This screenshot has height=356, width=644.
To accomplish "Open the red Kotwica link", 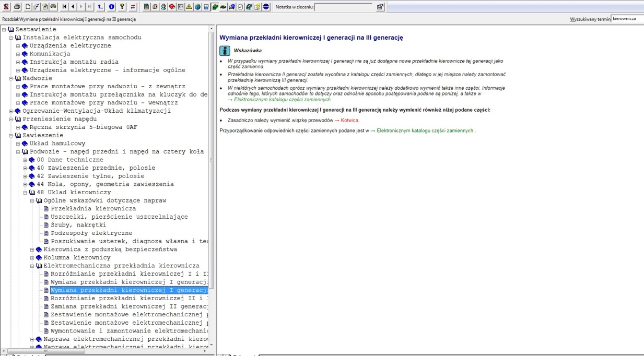I will [x=349, y=120].
